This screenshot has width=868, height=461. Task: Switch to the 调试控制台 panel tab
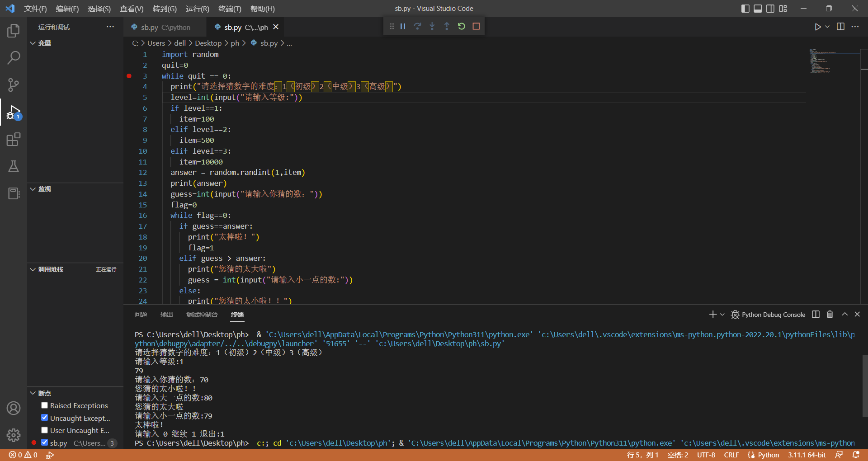202,315
